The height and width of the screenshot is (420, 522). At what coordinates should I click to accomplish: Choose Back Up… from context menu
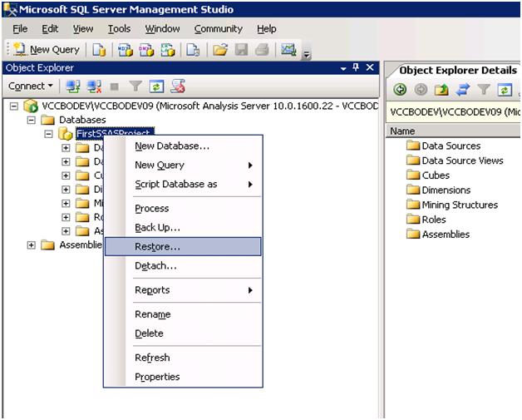click(x=183, y=228)
